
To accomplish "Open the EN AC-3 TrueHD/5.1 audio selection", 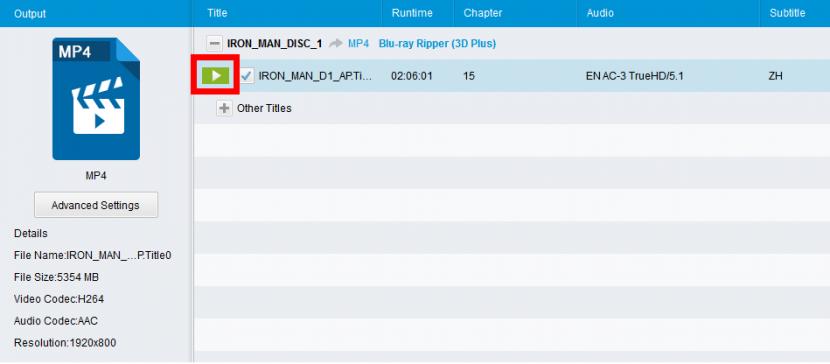I will [x=635, y=76].
